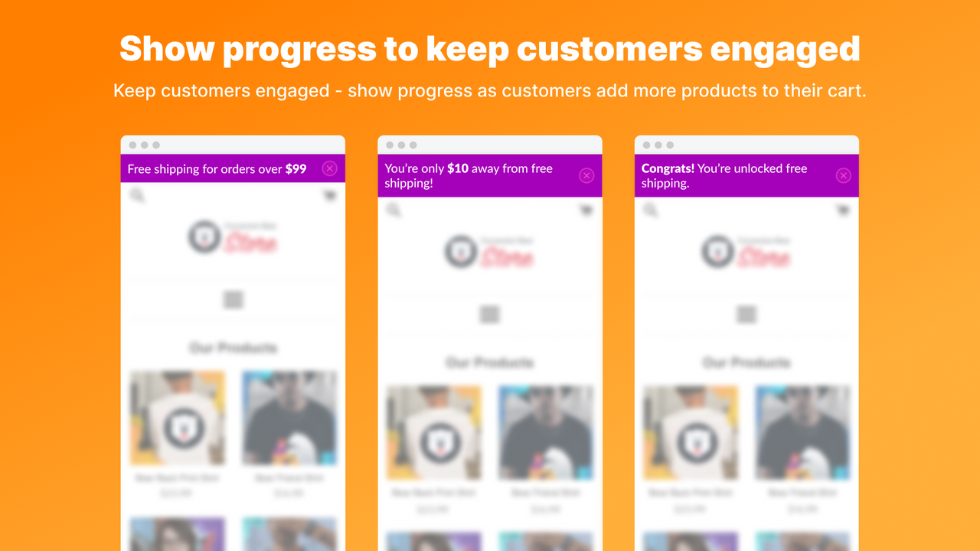Click the Store logo in the right preview
The image size is (980, 551).
746,253
